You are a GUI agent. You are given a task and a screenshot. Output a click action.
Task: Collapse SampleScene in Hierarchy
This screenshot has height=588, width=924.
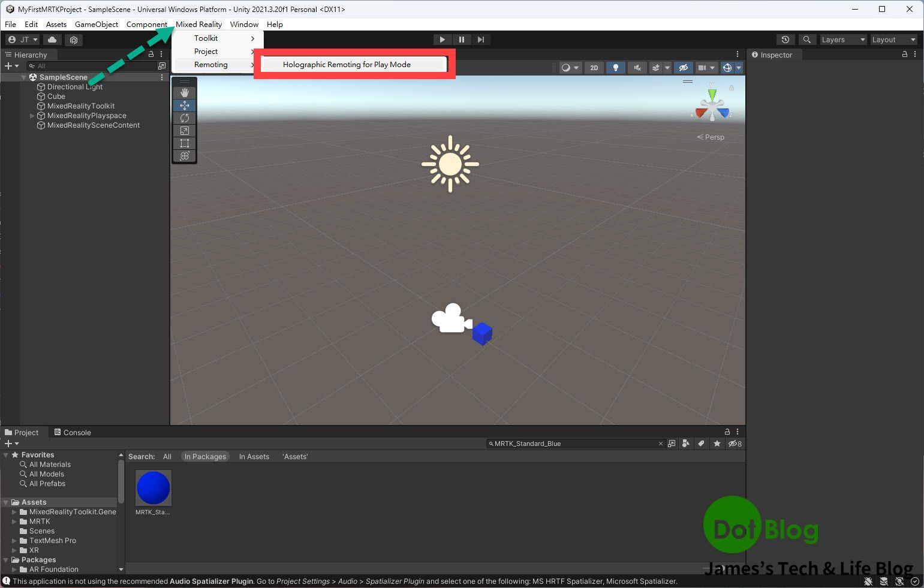(24, 77)
